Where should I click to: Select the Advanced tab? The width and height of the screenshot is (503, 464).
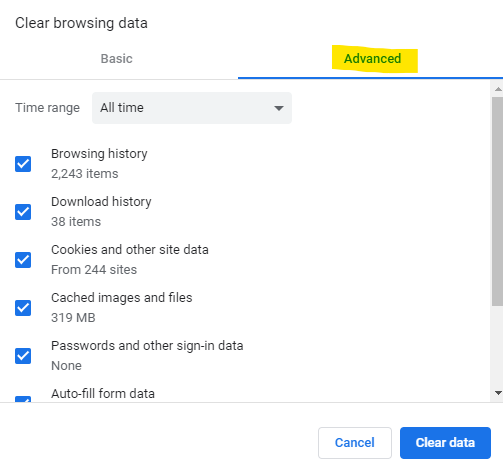(372, 59)
